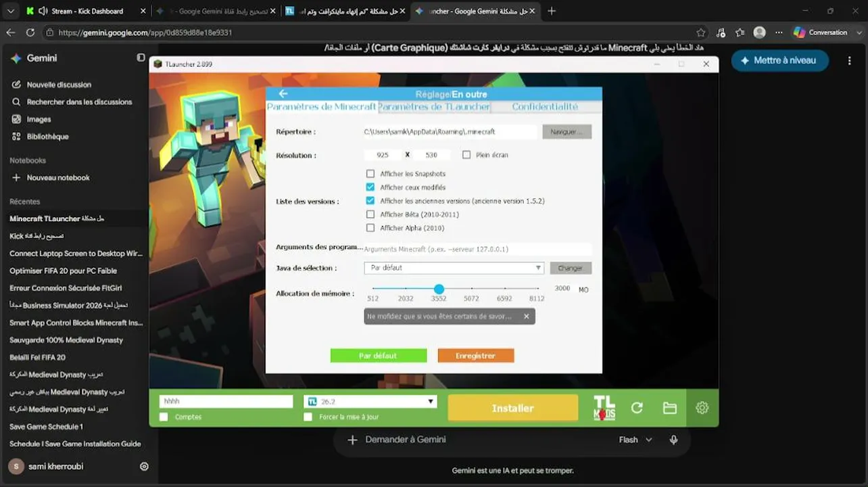This screenshot has height=487, width=868.
Task: Click the sami kherroubi account avatar
Action: [x=16, y=466]
